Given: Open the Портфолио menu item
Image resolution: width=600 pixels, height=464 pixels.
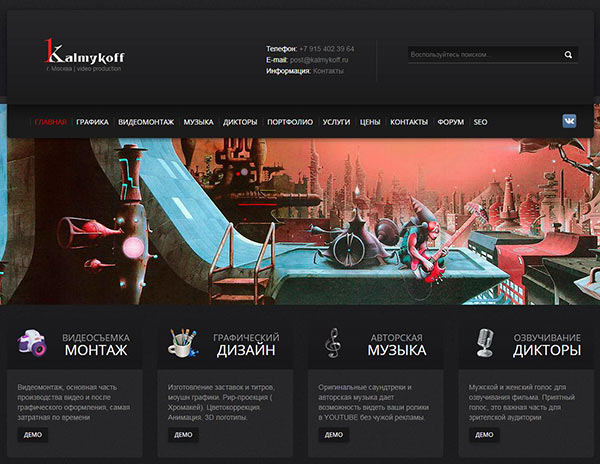Looking at the screenshot, I should pyautogui.click(x=290, y=122).
